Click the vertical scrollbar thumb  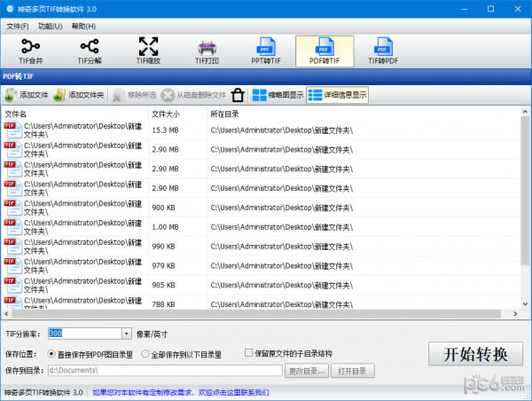pos(525,191)
